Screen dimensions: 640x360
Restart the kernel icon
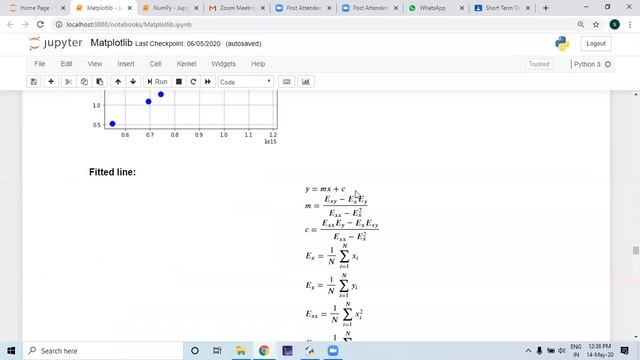[x=193, y=82]
